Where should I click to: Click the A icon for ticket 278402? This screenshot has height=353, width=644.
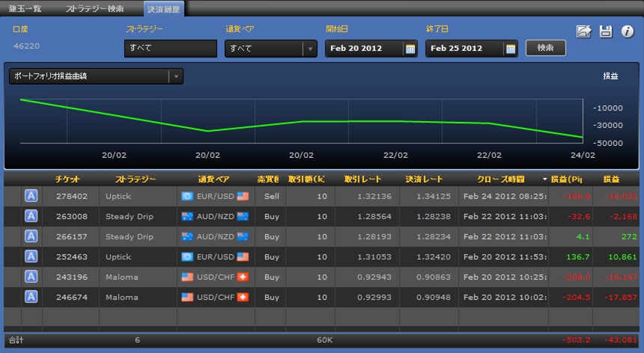[31, 196]
